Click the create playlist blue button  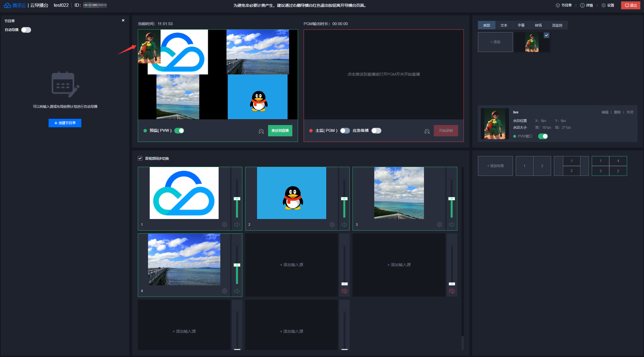tap(65, 123)
